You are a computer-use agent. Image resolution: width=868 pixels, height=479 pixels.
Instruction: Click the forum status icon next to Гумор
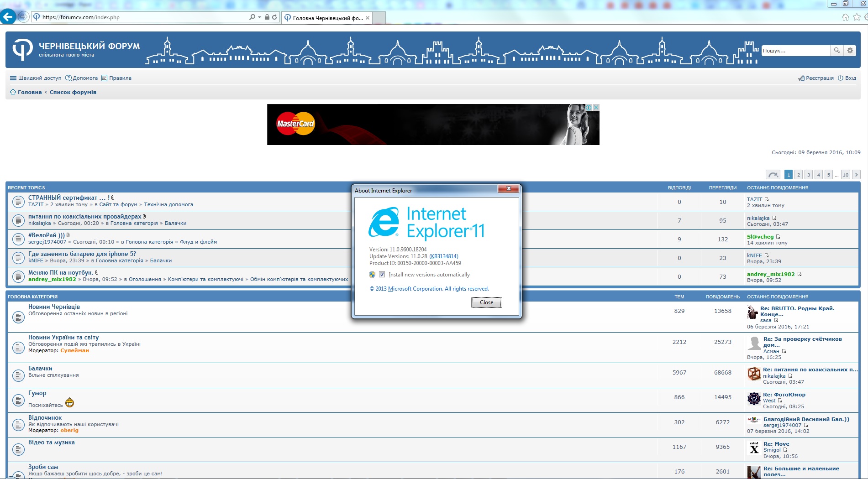(18, 400)
